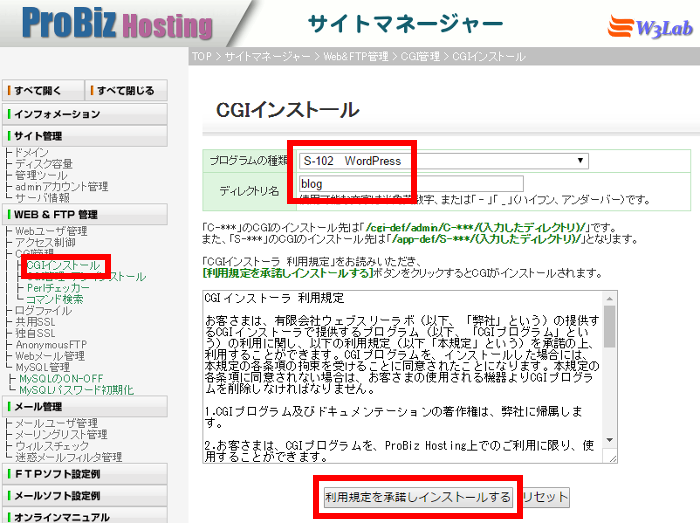Click the TOP breadcrumb link
The width and height of the screenshot is (700, 523).
[202, 57]
